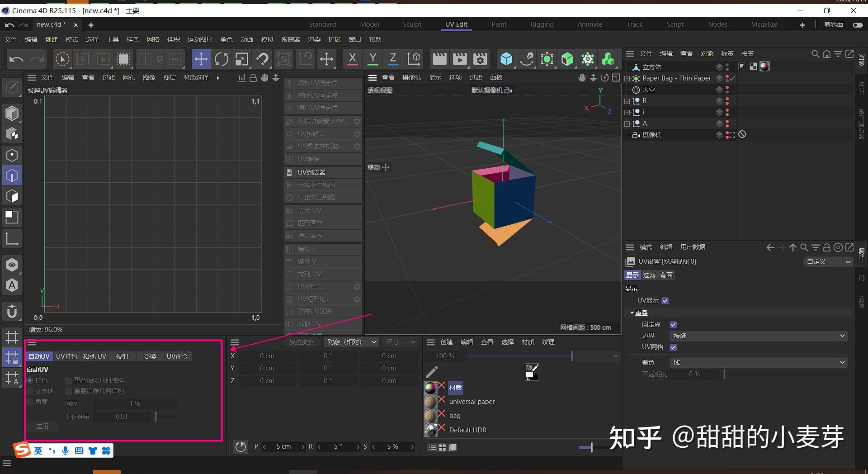Switch to the Paint layout tab
Viewport: 868px width, 474px height.
[x=499, y=24]
